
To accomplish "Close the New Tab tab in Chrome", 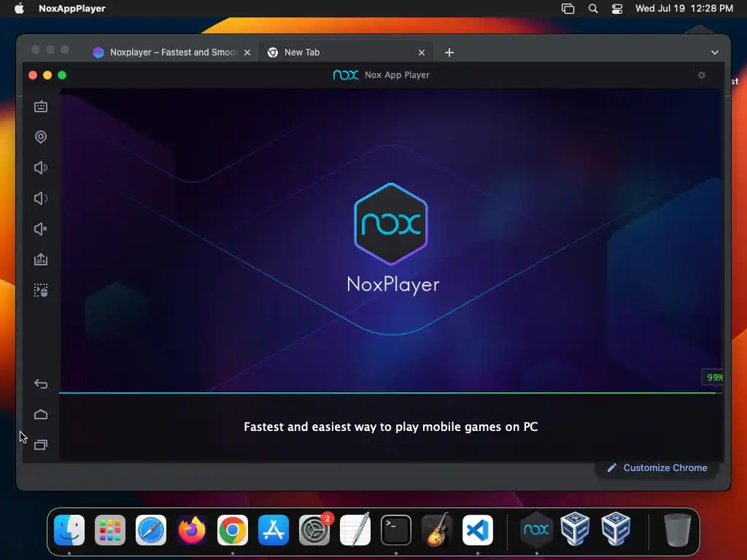I will (x=422, y=52).
